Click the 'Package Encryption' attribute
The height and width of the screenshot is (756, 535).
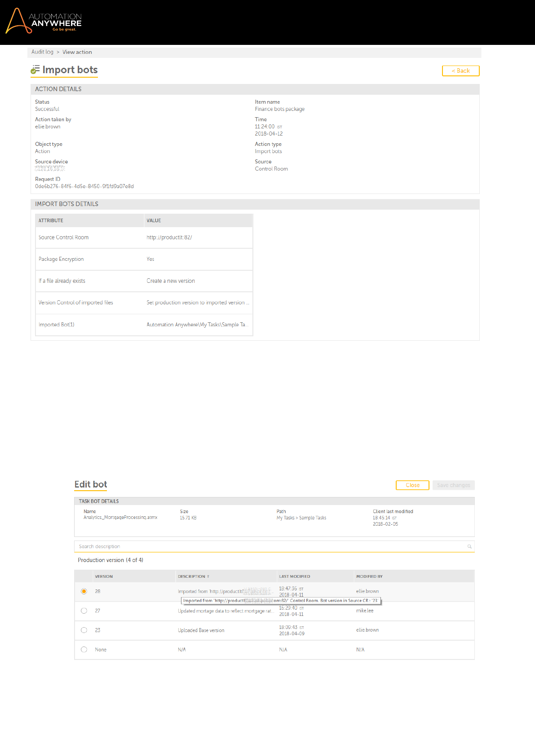click(x=61, y=259)
